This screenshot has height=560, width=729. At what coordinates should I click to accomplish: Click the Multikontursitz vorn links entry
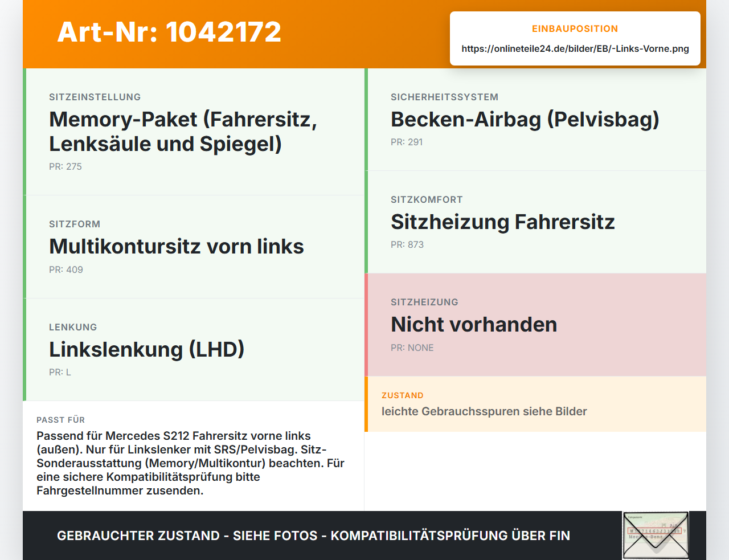[x=194, y=247]
